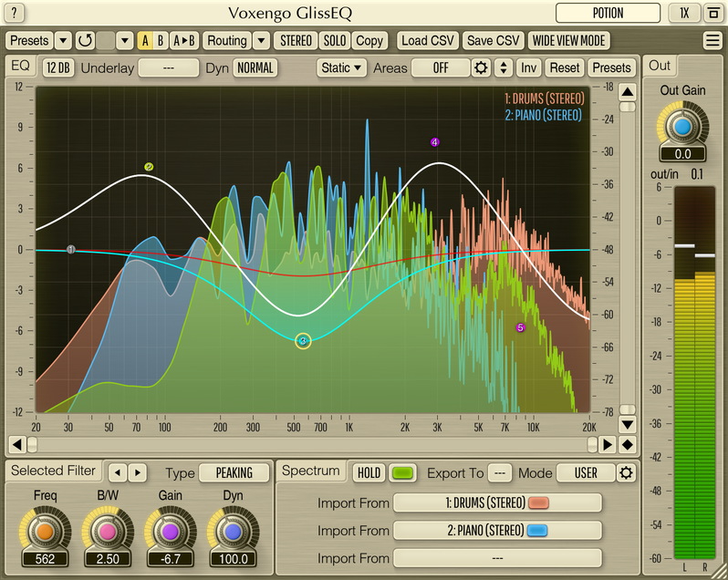The height and width of the screenshot is (580, 728).
Task: Select the EQ tab
Action: click(x=20, y=66)
